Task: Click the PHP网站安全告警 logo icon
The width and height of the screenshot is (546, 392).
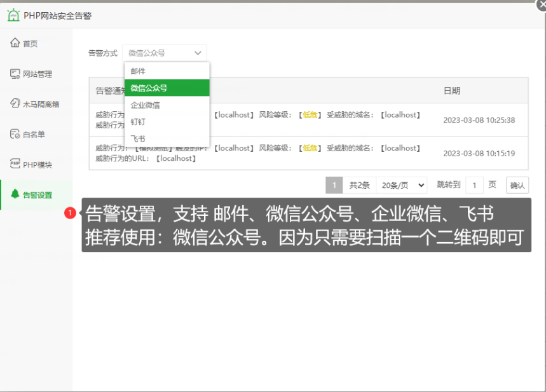Action: pos(13,15)
